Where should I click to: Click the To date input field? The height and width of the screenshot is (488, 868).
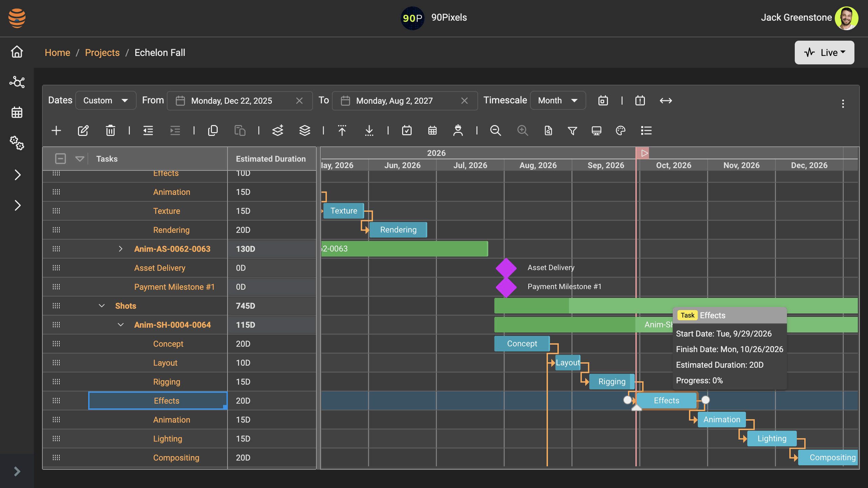click(405, 101)
